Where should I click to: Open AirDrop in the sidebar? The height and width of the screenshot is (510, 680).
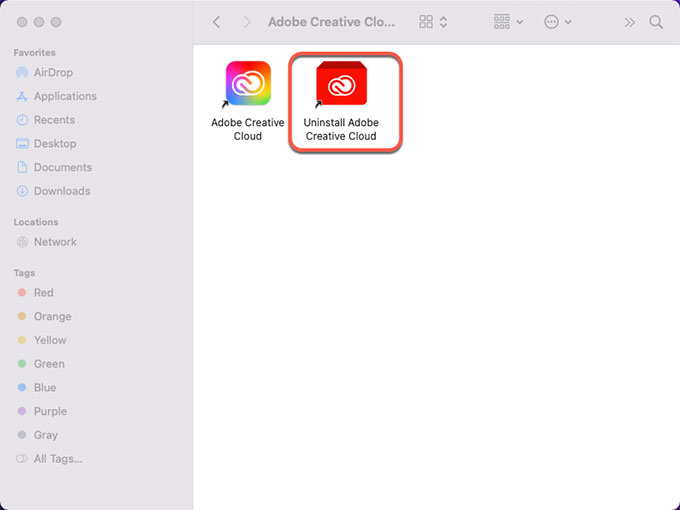pyautogui.click(x=53, y=72)
